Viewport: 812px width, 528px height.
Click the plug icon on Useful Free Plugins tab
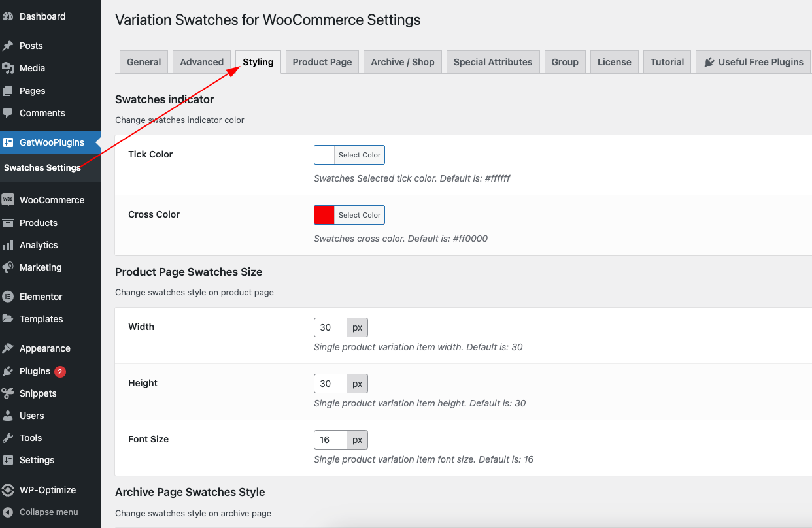click(x=709, y=62)
